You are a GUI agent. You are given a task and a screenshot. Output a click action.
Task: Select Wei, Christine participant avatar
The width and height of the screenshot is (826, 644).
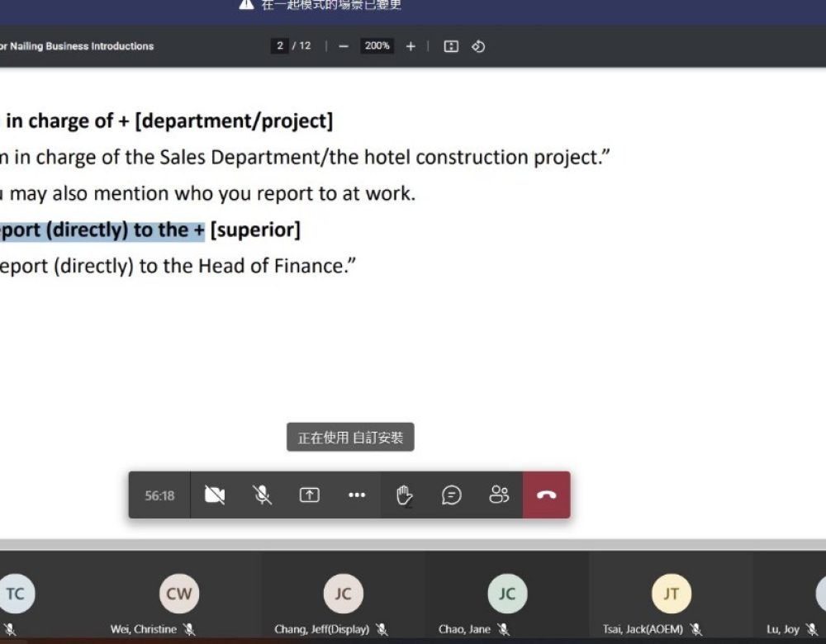click(179, 594)
